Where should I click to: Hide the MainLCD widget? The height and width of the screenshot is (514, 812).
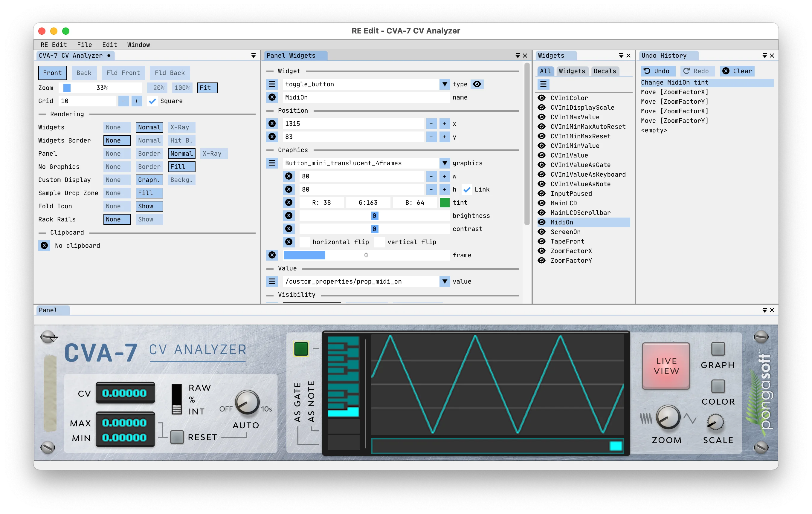click(x=541, y=203)
